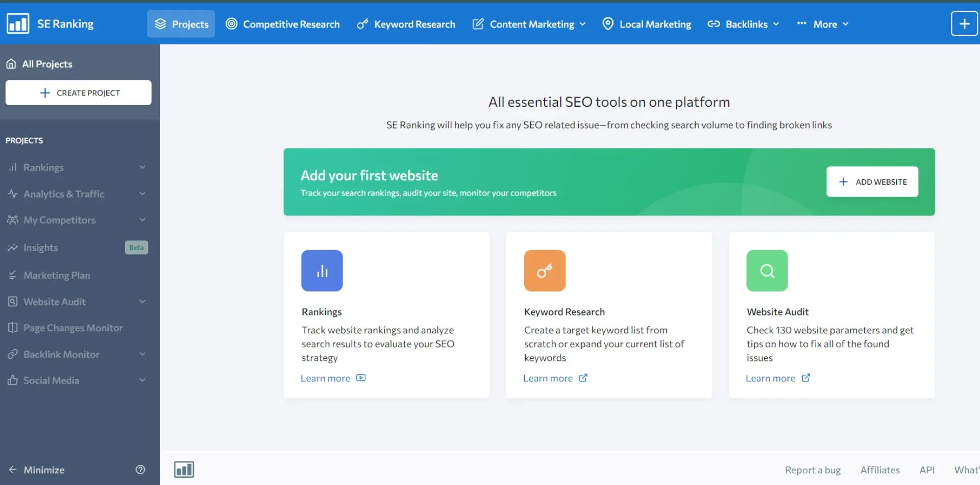980x485 pixels.
Task: Click Add your first website heading
Action: pyautogui.click(x=369, y=176)
